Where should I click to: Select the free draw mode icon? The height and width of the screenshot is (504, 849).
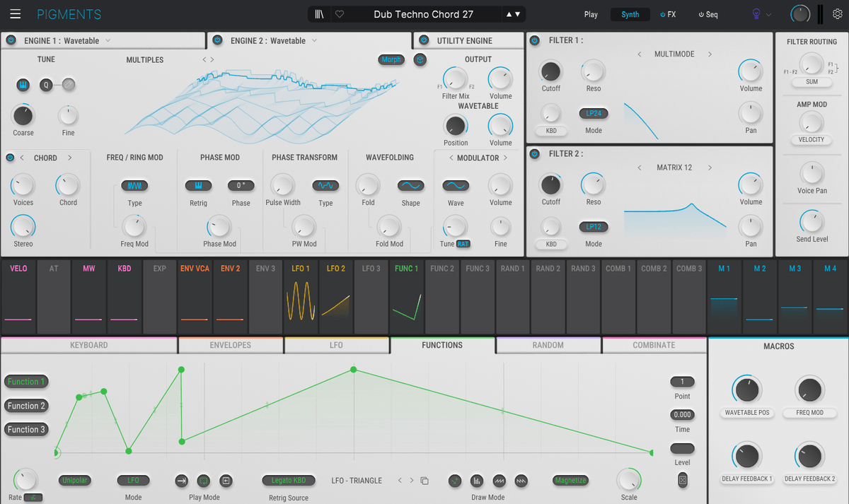tap(455, 481)
